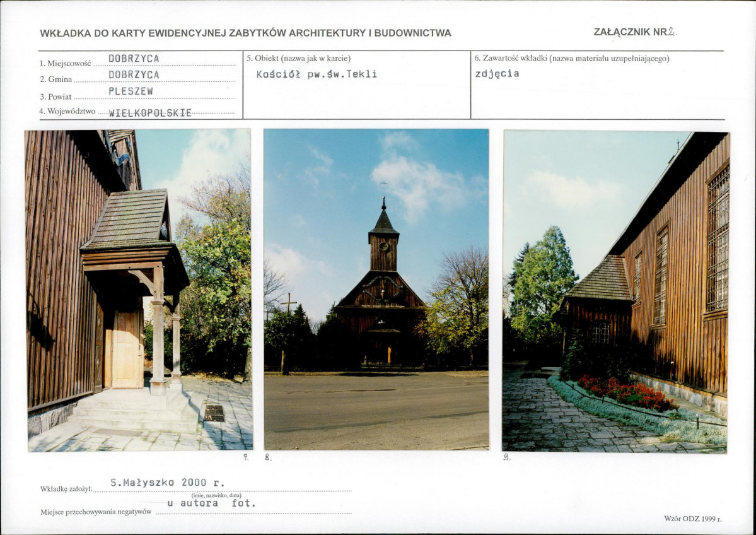
Task: Click the Miejsce przechowywania negatywów label
Action: 96,512
